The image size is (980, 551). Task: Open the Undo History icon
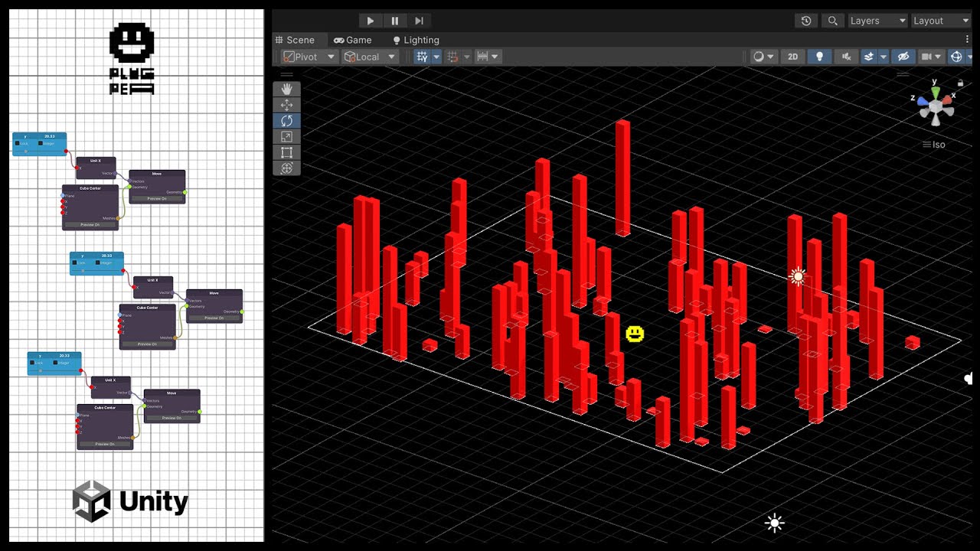[806, 21]
